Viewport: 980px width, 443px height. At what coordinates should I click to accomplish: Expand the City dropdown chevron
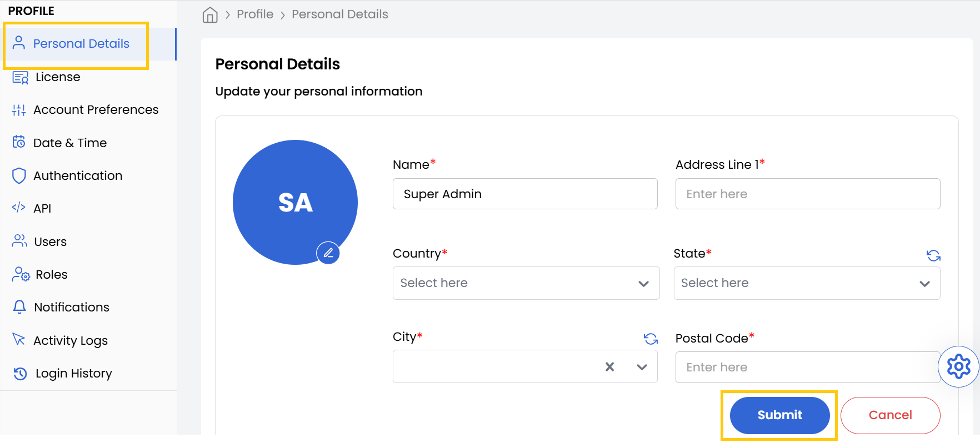point(642,367)
